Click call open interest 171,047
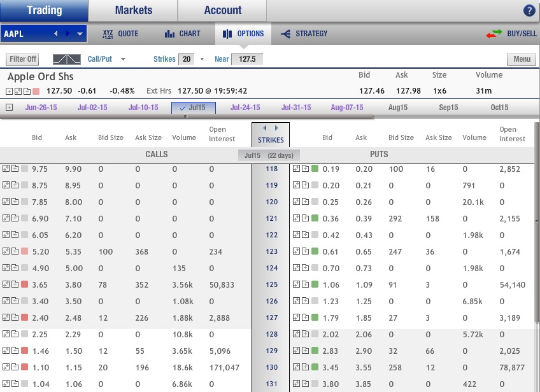 coord(224,368)
